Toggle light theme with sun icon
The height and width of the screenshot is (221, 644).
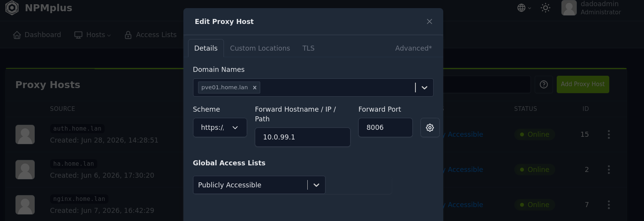point(545,8)
